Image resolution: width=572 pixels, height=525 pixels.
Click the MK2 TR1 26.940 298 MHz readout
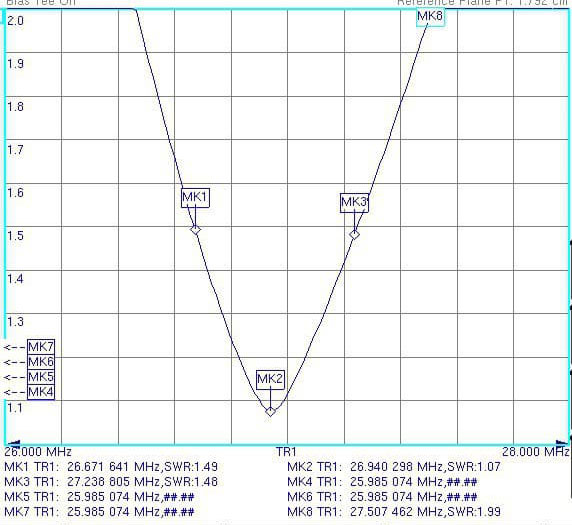pyautogui.click(x=394, y=467)
